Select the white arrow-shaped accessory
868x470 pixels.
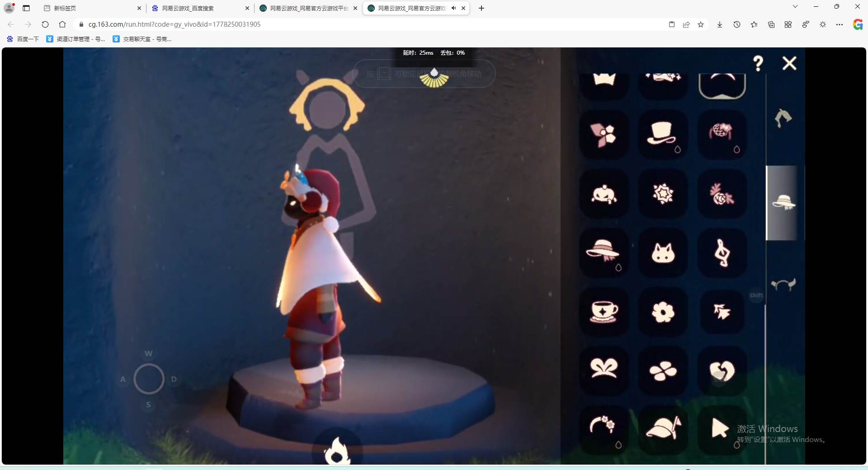point(722,429)
